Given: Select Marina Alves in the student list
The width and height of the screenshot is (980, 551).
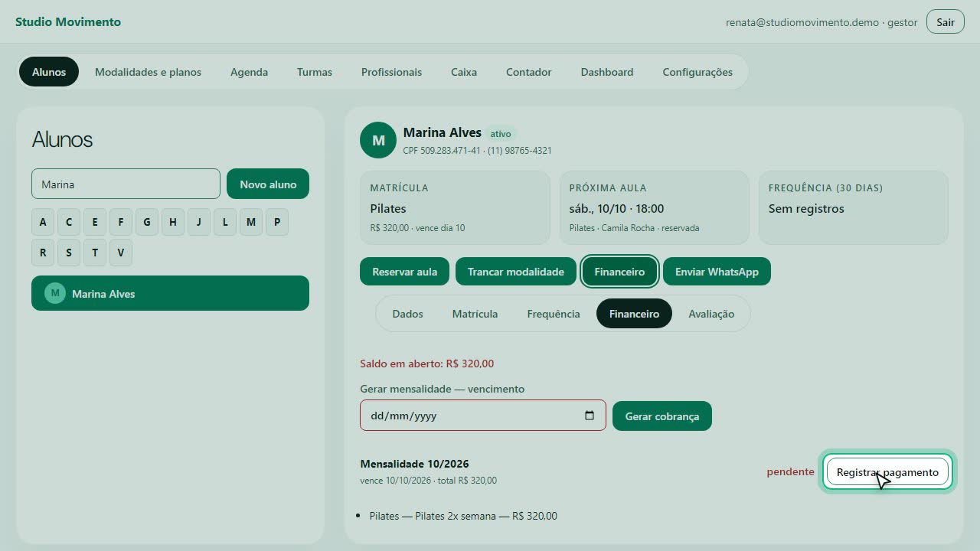Looking at the screenshot, I should tap(170, 293).
